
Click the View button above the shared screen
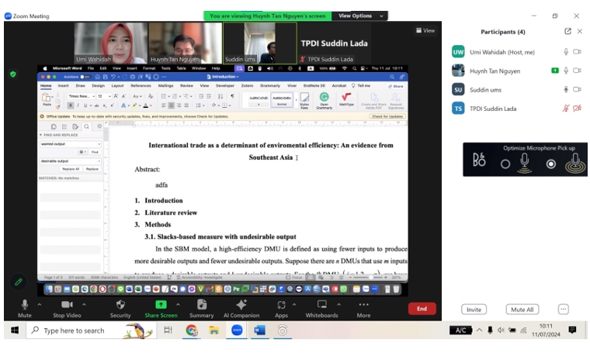pyautogui.click(x=425, y=30)
